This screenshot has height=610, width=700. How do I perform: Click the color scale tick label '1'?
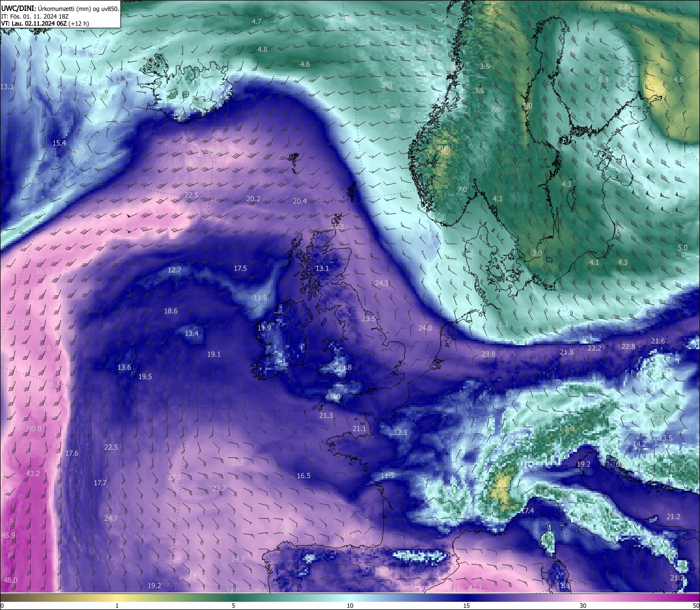117,606
